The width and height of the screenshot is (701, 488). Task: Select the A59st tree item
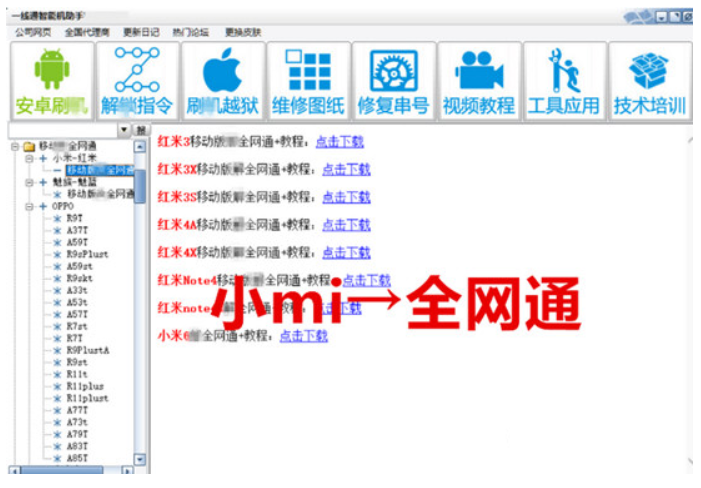click(x=80, y=267)
